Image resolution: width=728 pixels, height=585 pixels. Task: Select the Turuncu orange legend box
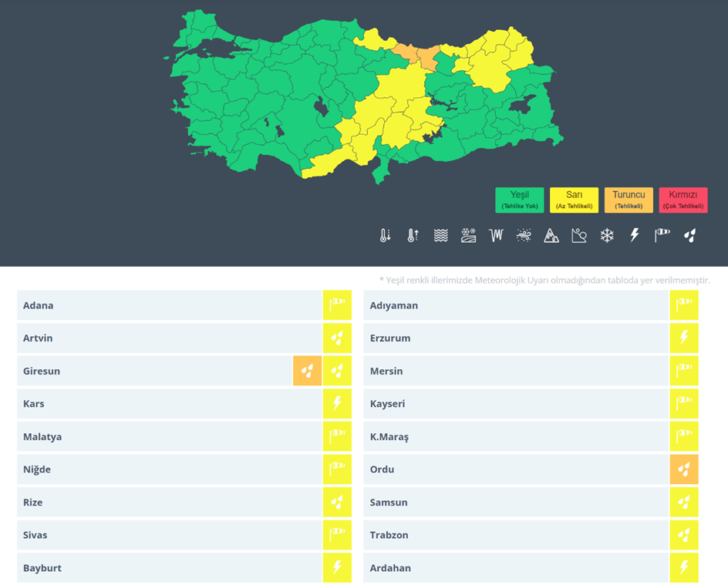tap(629, 200)
